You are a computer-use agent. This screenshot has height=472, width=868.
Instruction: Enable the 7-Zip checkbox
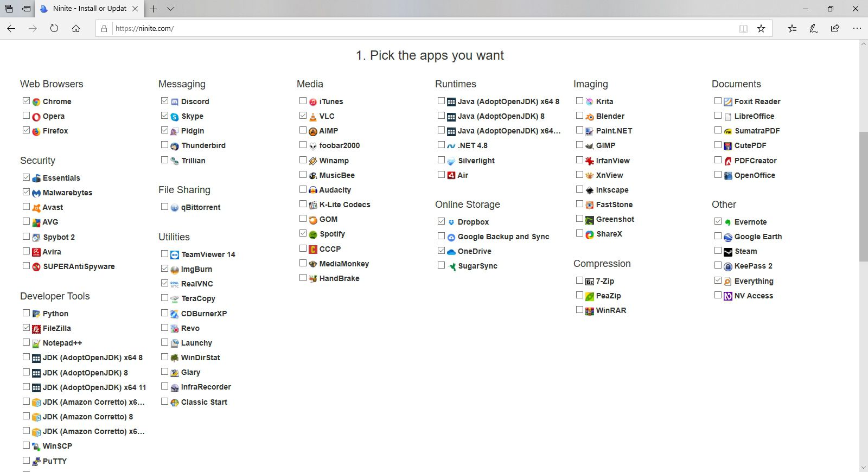pos(579,280)
